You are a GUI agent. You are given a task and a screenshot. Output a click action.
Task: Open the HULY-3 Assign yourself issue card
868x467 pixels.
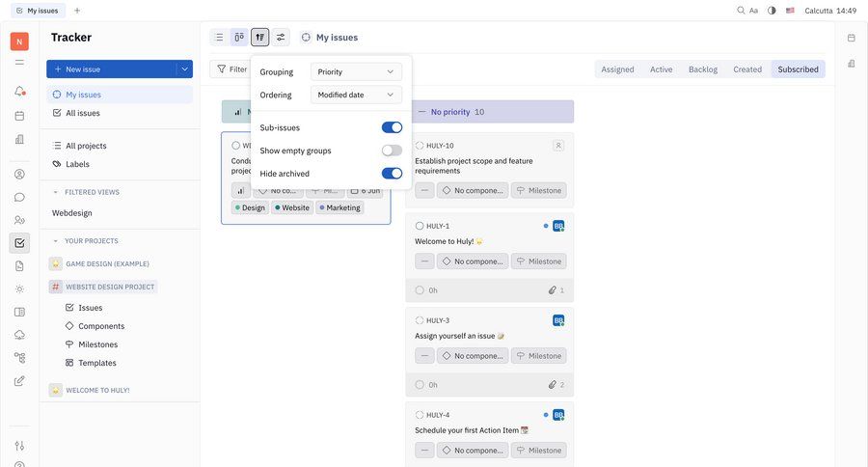[x=490, y=336]
